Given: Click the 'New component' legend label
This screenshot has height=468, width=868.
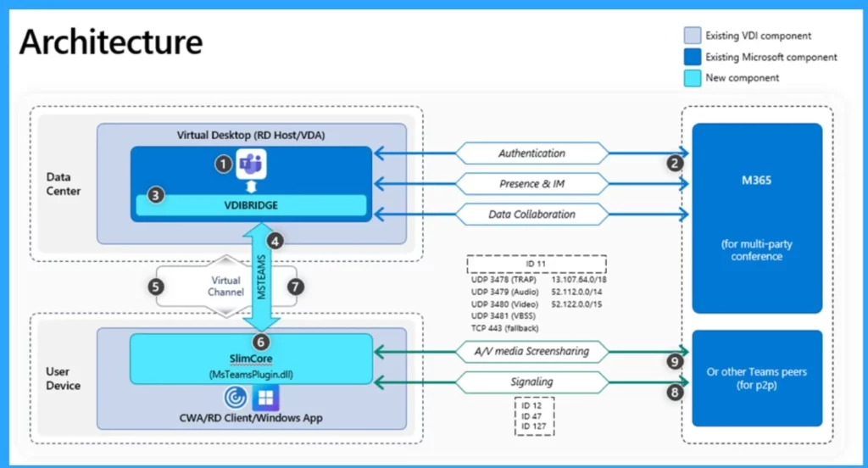Looking at the screenshot, I should [742, 78].
